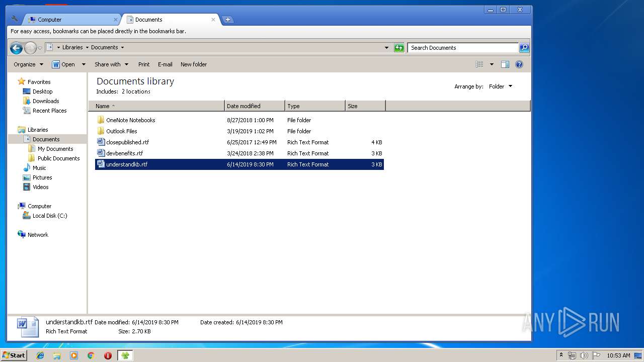Launch Internet Explorer from the taskbar
Image resolution: width=644 pixels, height=362 pixels.
[40, 355]
